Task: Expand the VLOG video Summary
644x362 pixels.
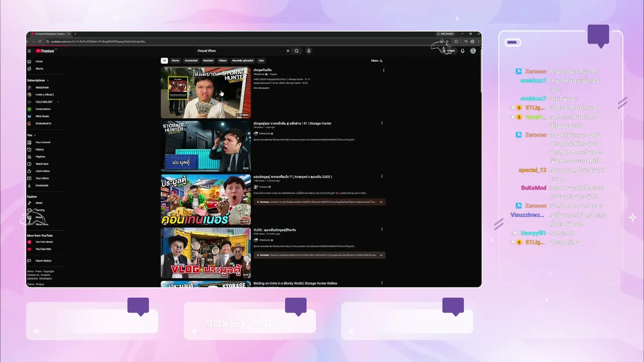Action: coord(381,255)
